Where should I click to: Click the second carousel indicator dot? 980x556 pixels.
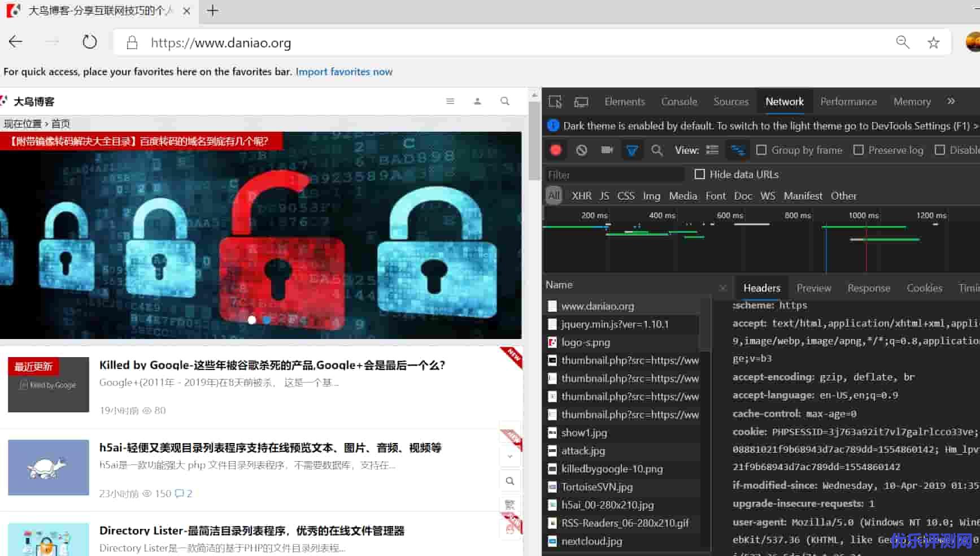point(267,320)
